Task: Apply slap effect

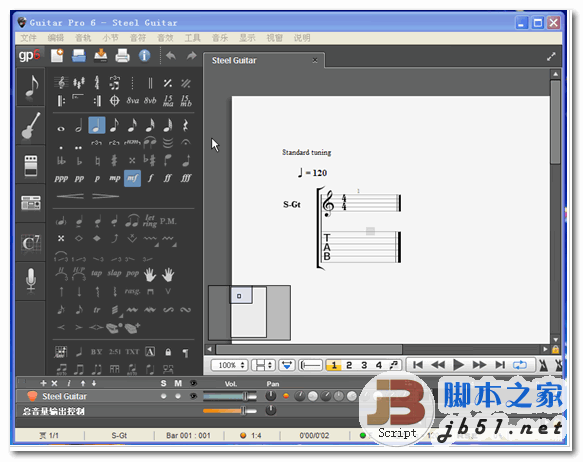Action: coord(114,274)
